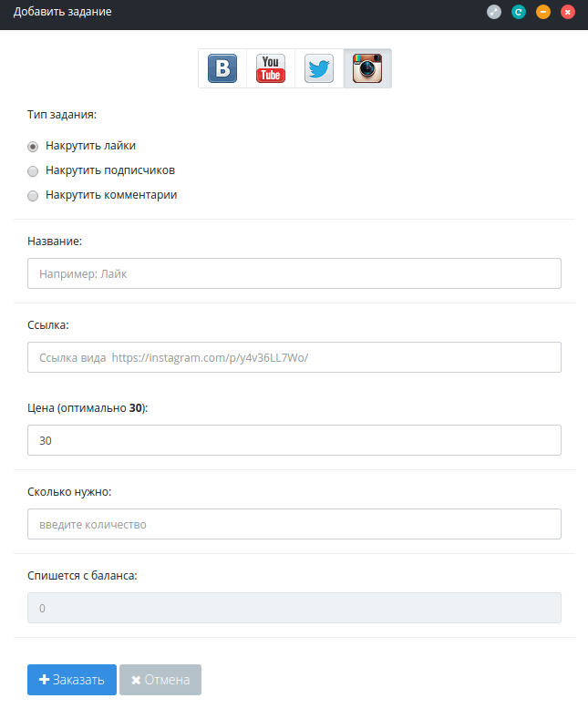This screenshot has width=588, height=719.
Task: Select the 'Накрутить лайки' radio option
Action: tap(33, 146)
